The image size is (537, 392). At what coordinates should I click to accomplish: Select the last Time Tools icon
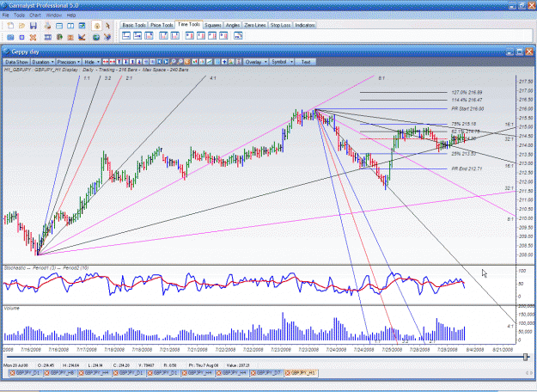(238, 35)
